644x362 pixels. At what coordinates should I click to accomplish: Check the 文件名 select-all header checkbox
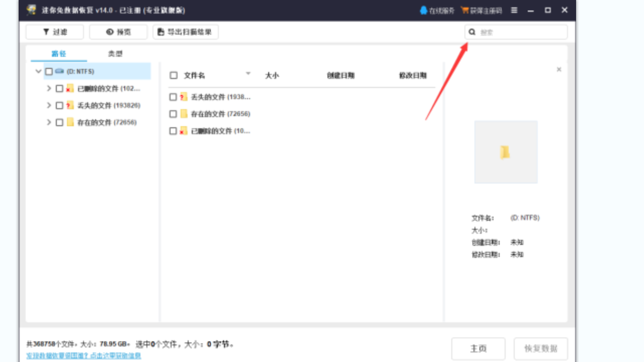click(174, 74)
